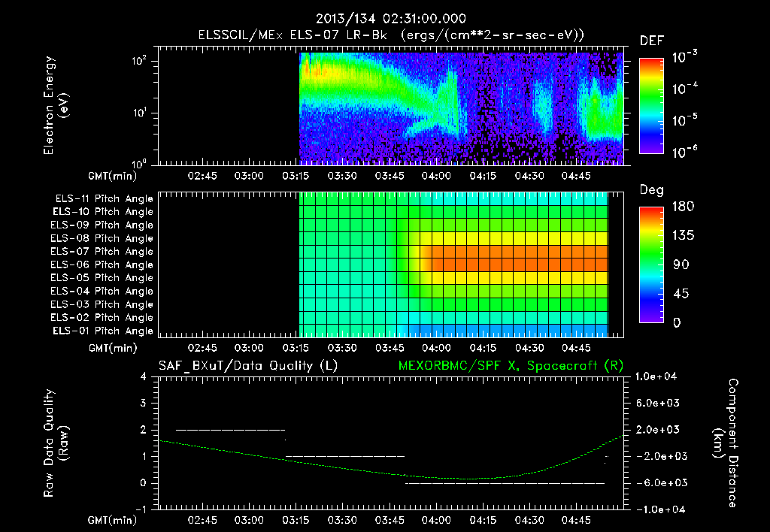
Task: Click the 10^-5 DEF scale value
Action: click(x=684, y=120)
